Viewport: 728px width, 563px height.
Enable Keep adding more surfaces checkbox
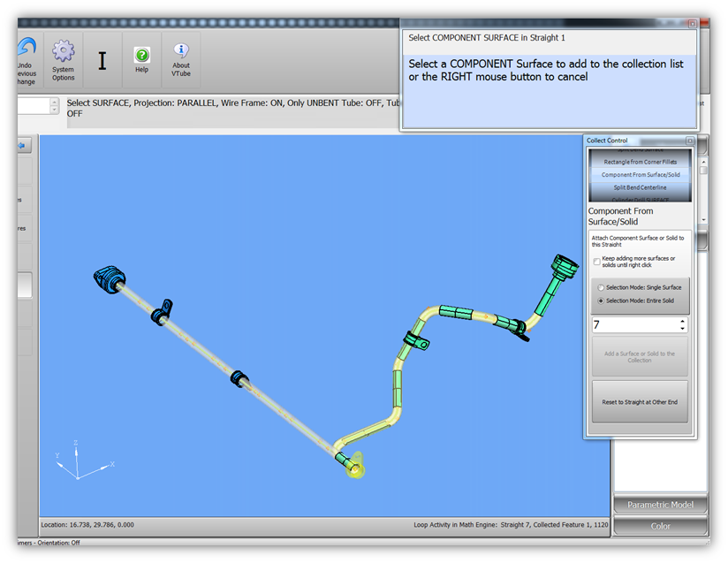(x=597, y=262)
